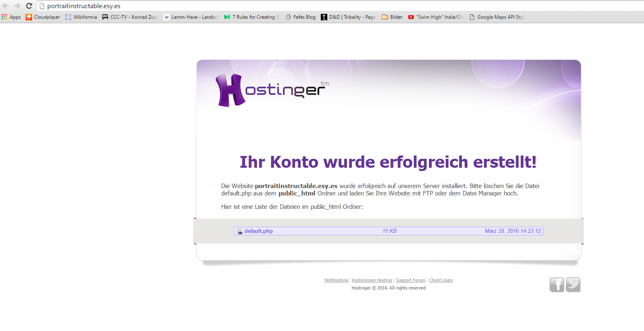Open the default.php file link
Screen dimensions: 644x331
coord(259,231)
